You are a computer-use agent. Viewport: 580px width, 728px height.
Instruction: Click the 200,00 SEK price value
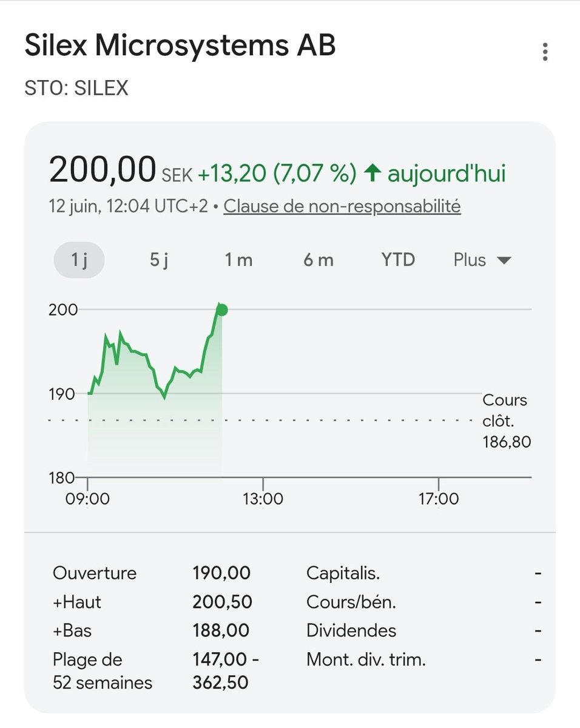(120, 170)
